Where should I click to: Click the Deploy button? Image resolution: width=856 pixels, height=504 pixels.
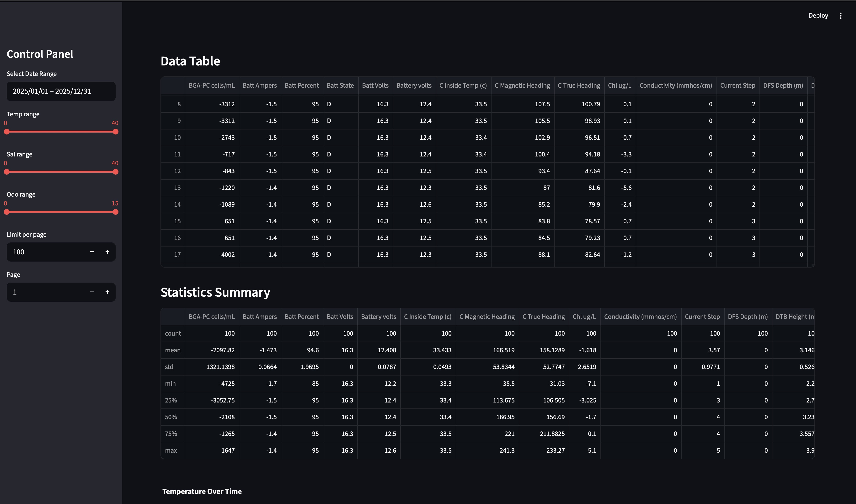pos(818,16)
